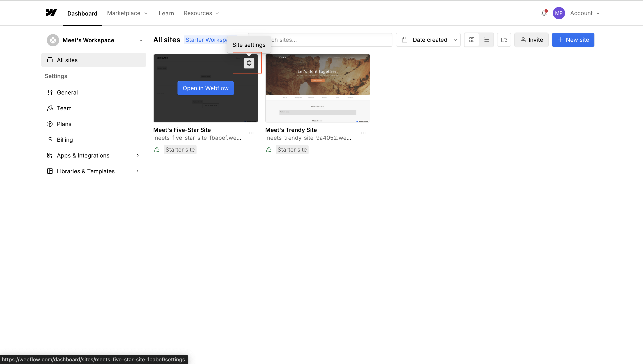The width and height of the screenshot is (643, 364).
Task: Click the rocket icon under Trendy Site
Action: coord(269,150)
